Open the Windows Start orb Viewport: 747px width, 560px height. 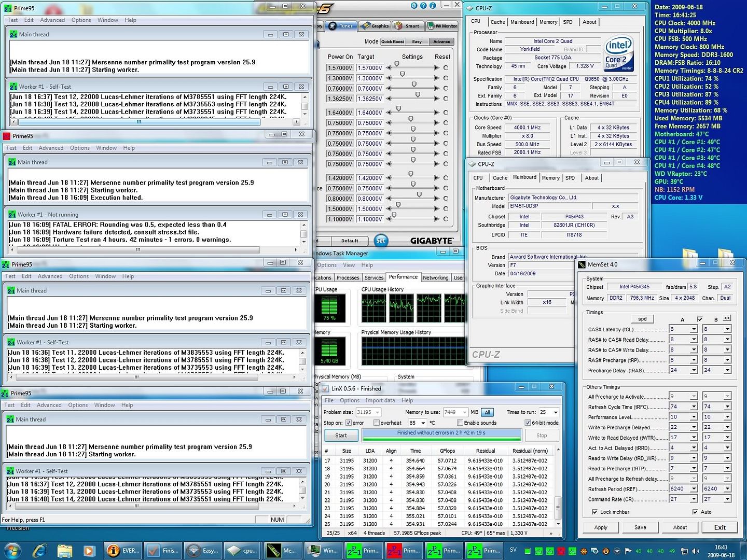pyautogui.click(x=11, y=550)
